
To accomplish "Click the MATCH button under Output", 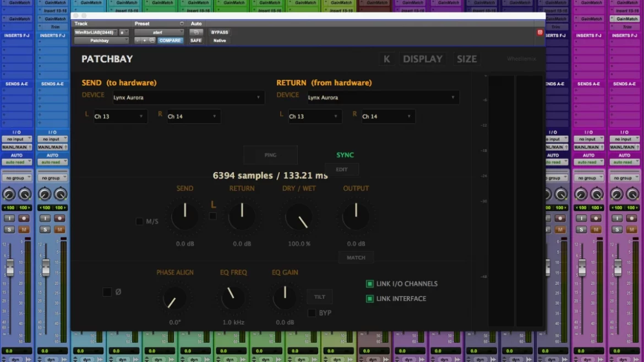I will [356, 258].
